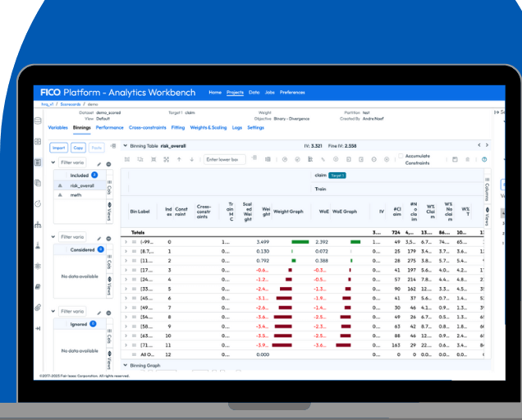This screenshot has width=522, height=420.
Task: Open the database icon in left sidebar
Action: tap(38, 121)
